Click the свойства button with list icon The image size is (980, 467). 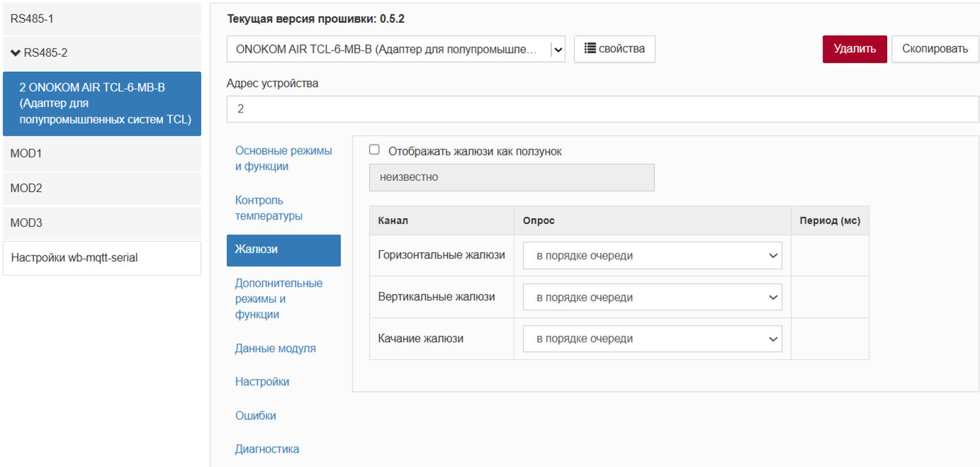coord(615,49)
